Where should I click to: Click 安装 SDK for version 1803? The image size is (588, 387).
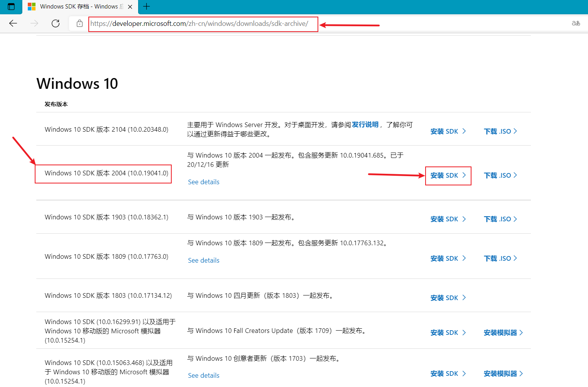pyautogui.click(x=448, y=298)
